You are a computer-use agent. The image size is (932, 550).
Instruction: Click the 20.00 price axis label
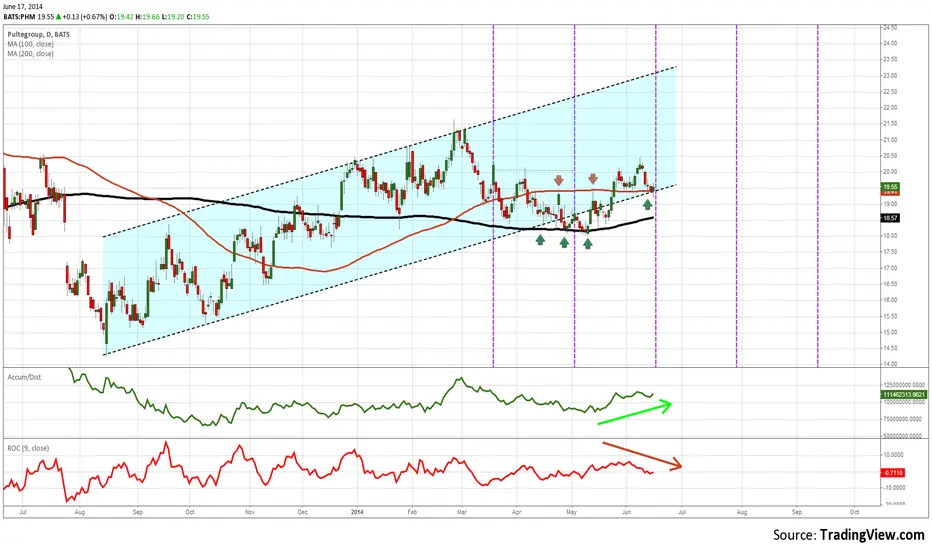[890, 172]
